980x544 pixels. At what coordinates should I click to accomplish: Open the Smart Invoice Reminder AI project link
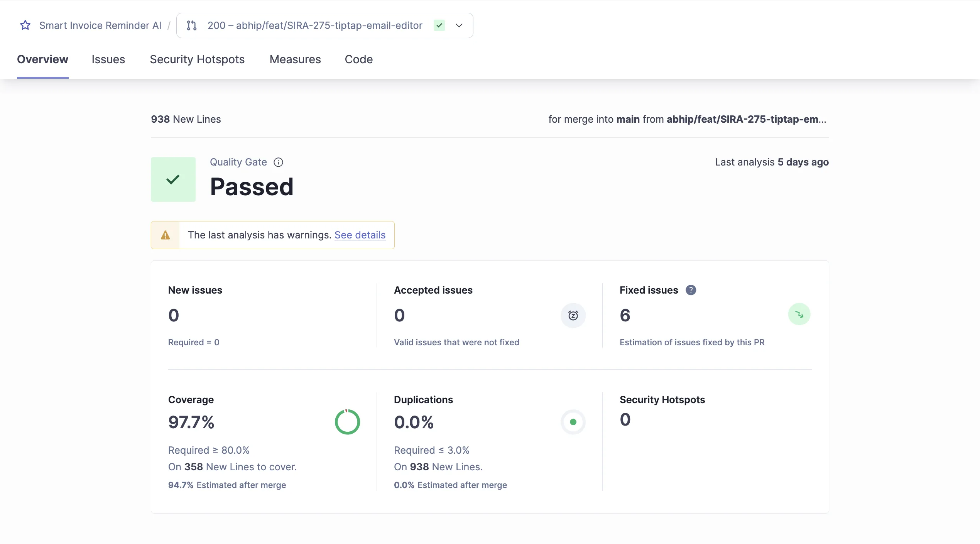tap(100, 25)
